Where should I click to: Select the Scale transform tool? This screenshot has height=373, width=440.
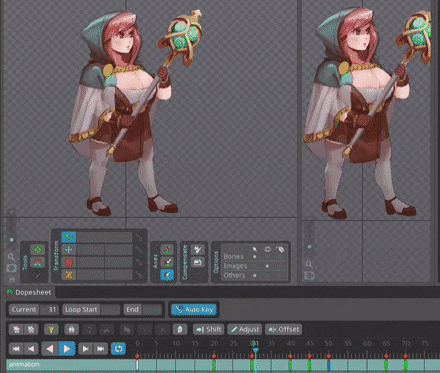tap(69, 262)
